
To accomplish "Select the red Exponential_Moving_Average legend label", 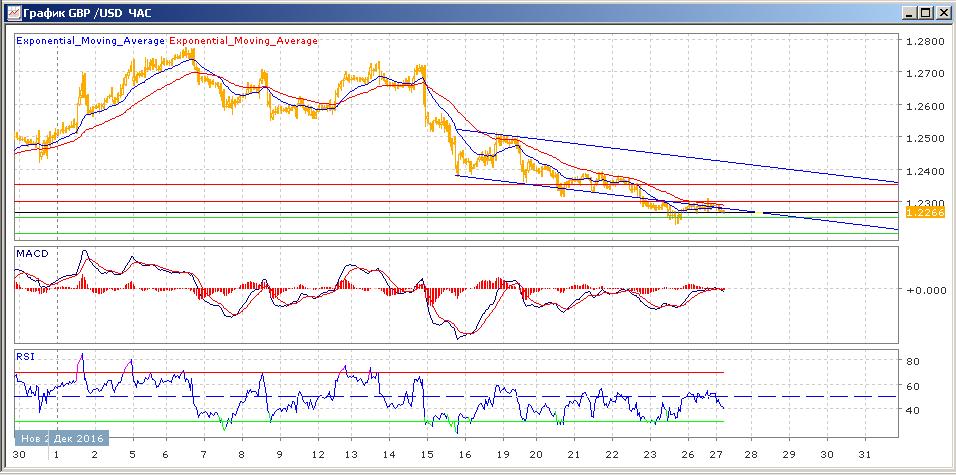I will [244, 41].
